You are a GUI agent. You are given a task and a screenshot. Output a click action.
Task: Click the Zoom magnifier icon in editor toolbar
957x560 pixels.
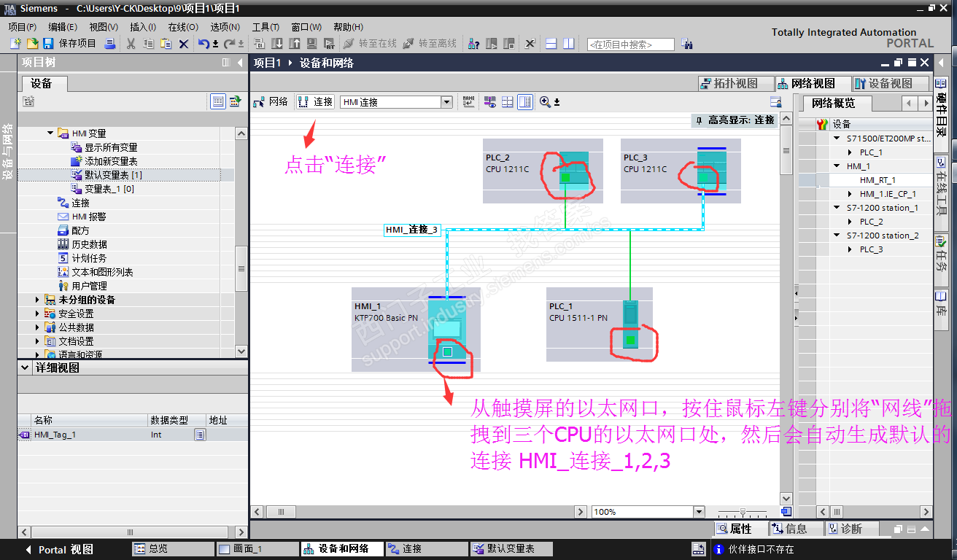(546, 102)
